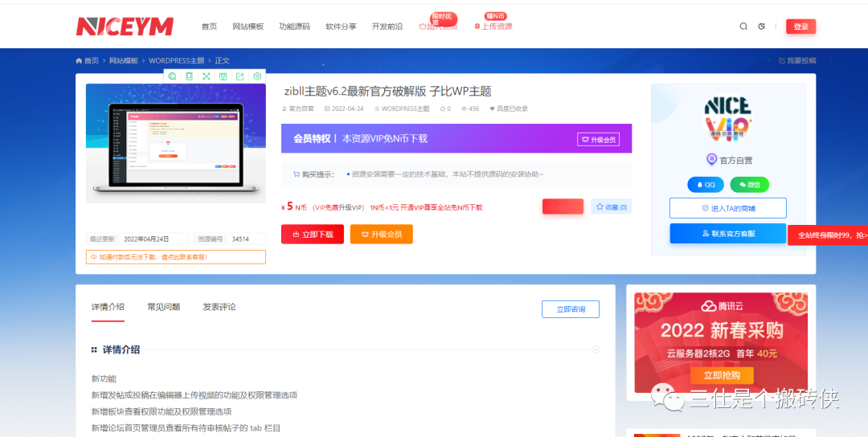This screenshot has height=437, width=868.
Task: Click 进入TA的商铺 button
Action: click(728, 208)
